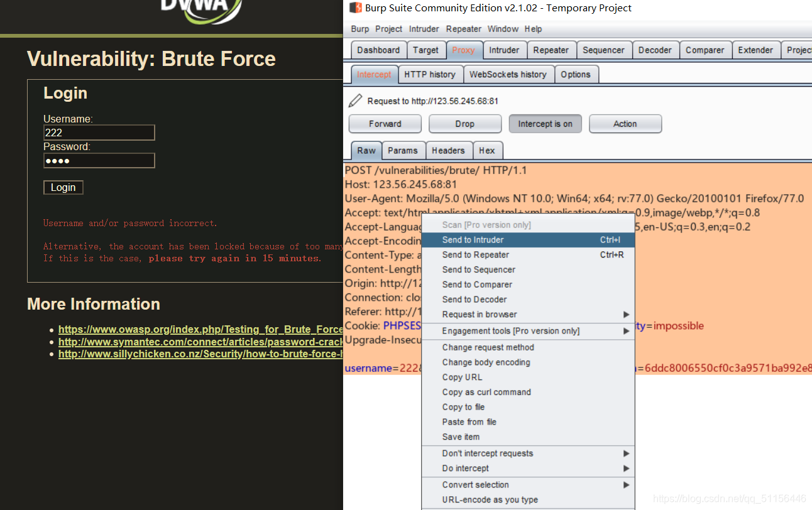Viewport: 812px width, 510px height.
Task: Expand the Request in browser submenu arrow
Action: (x=626, y=315)
